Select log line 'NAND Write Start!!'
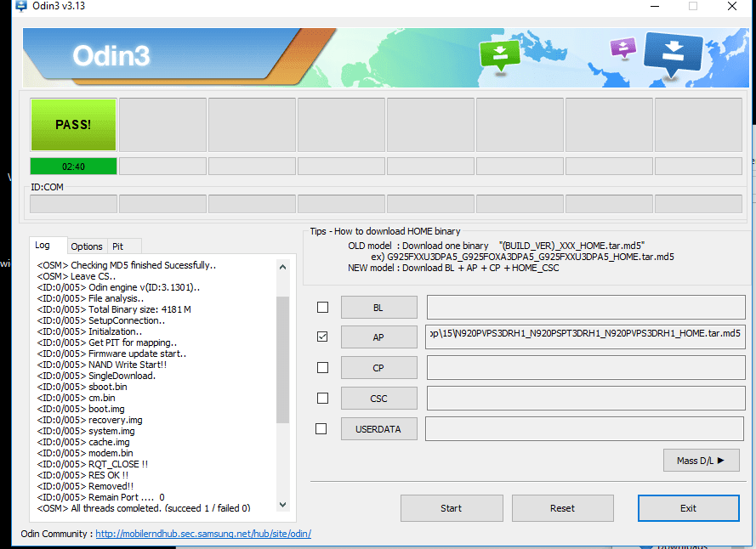The width and height of the screenshot is (756, 549). point(102,365)
